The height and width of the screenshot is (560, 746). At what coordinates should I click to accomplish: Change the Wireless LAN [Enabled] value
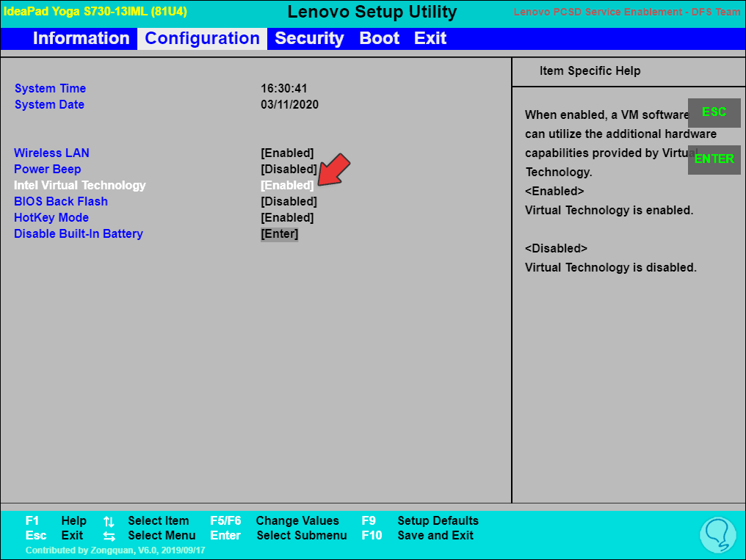click(x=287, y=153)
